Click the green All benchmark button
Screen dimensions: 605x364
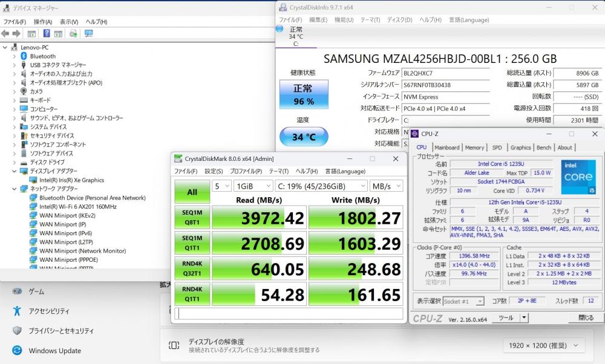tap(192, 192)
